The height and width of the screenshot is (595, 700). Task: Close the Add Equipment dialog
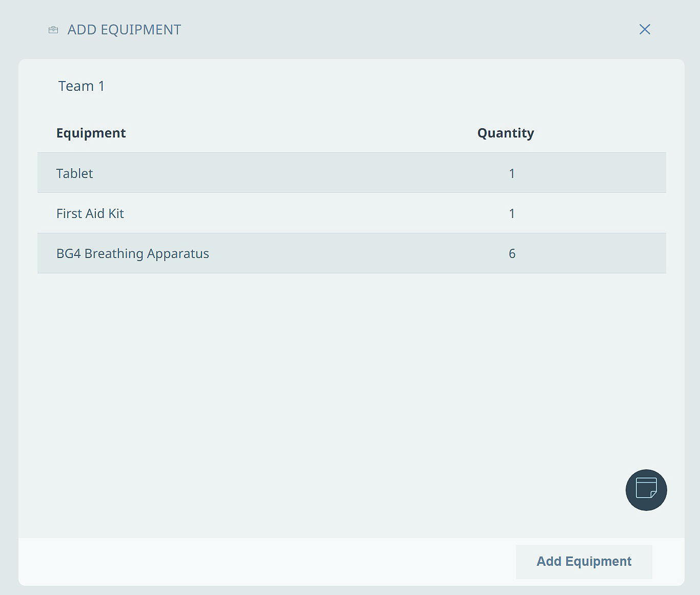[x=645, y=30]
